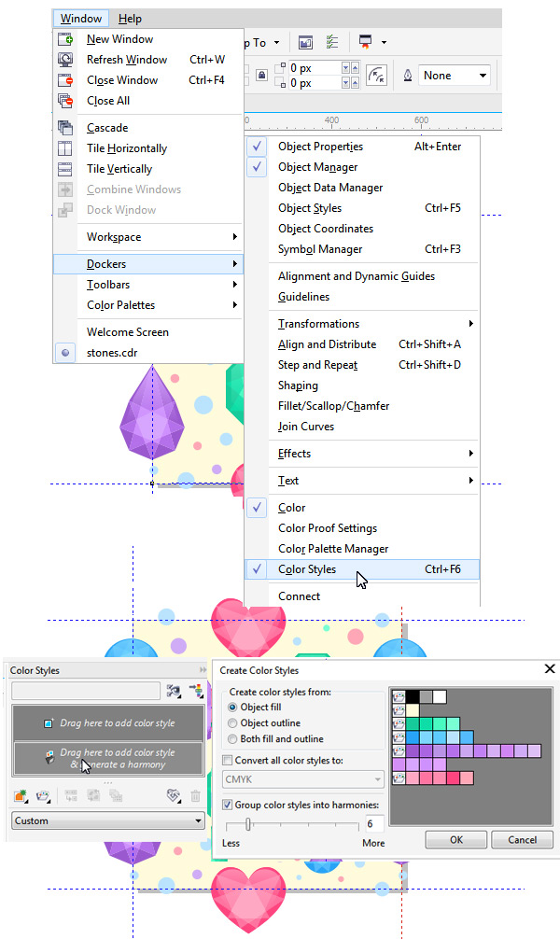Screen dimensions: 560x939
Task: Click the Cascade windows icon
Action: coord(64,128)
